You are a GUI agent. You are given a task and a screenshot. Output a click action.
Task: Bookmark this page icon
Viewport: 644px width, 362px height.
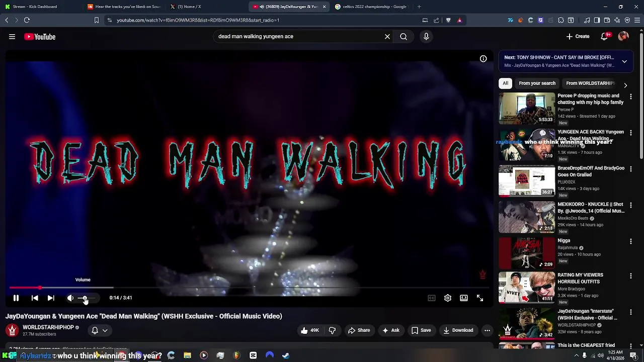pyautogui.click(x=97, y=20)
